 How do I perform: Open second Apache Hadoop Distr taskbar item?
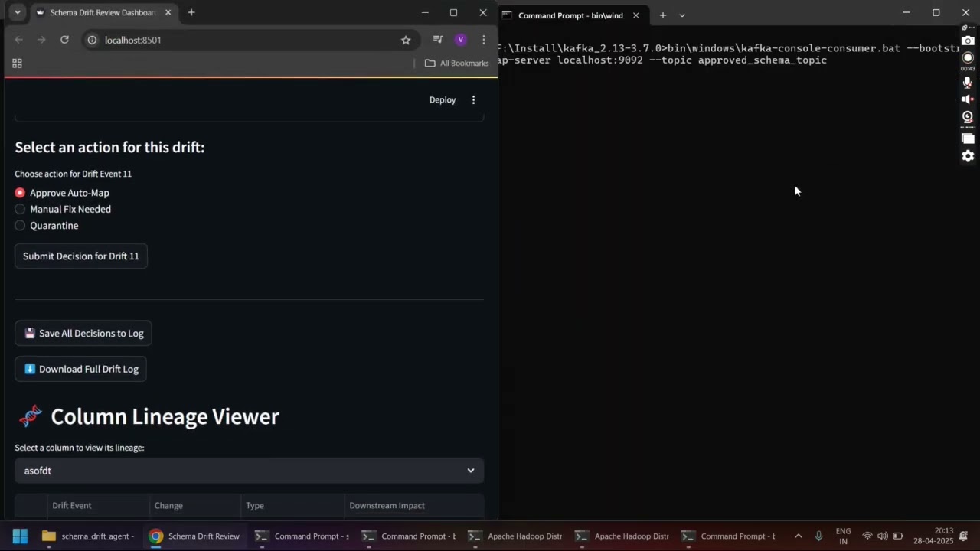(x=622, y=536)
